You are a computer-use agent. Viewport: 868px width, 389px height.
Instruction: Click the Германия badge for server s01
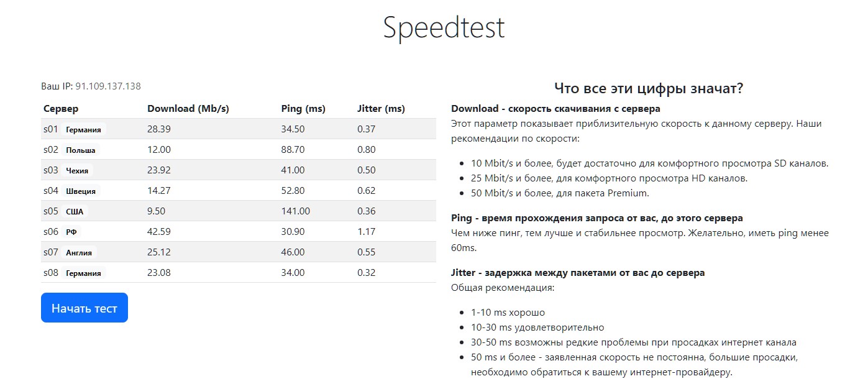[x=83, y=129]
